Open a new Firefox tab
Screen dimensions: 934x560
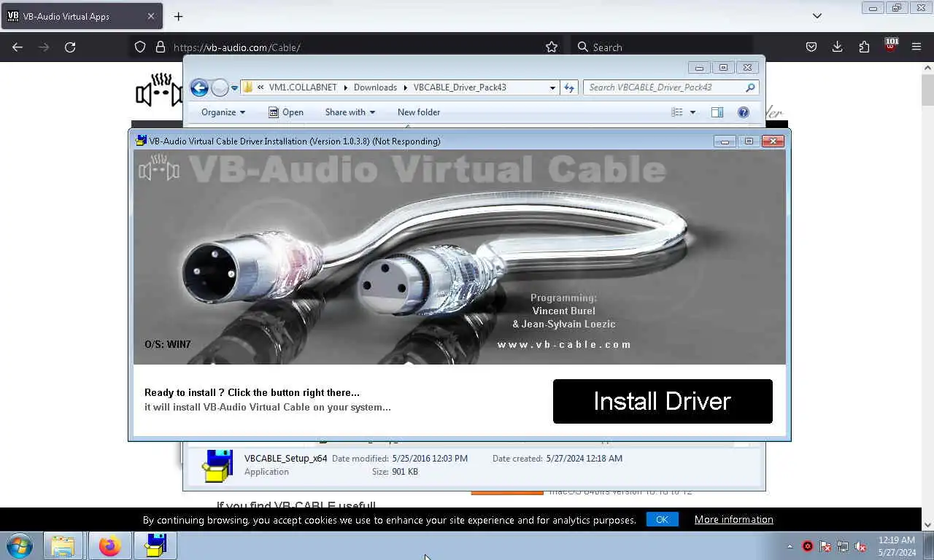coord(178,16)
